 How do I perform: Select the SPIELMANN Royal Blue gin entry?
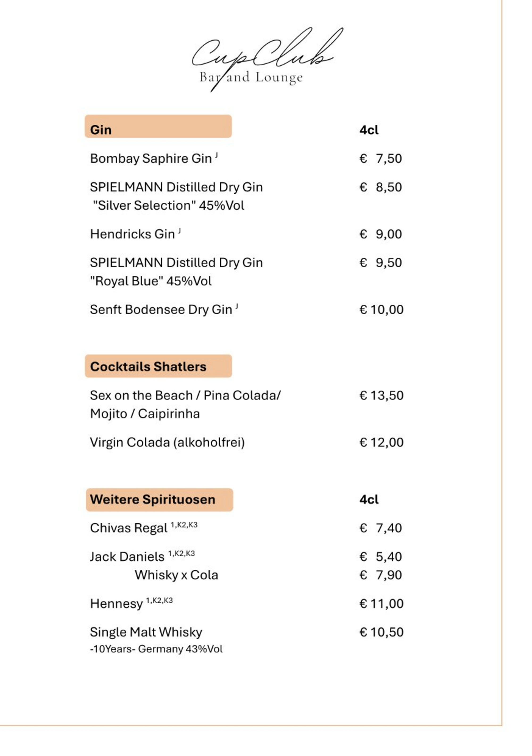[x=176, y=272]
